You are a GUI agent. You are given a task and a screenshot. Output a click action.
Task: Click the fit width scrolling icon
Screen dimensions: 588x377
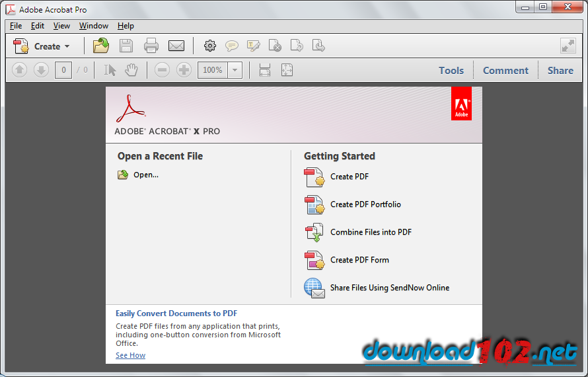point(265,70)
